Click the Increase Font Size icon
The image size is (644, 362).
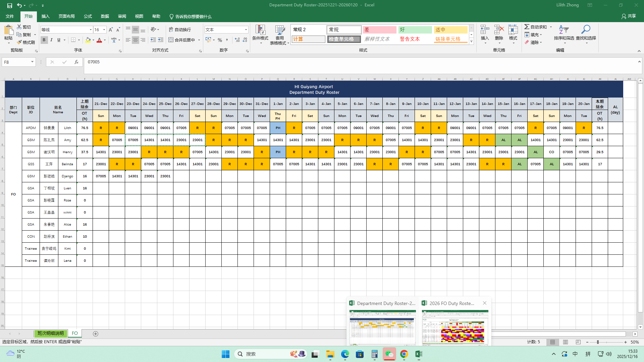(111, 30)
